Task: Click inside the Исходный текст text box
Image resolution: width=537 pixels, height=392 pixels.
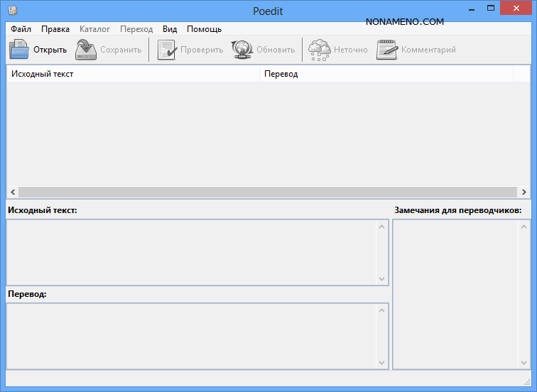Action: [192, 252]
